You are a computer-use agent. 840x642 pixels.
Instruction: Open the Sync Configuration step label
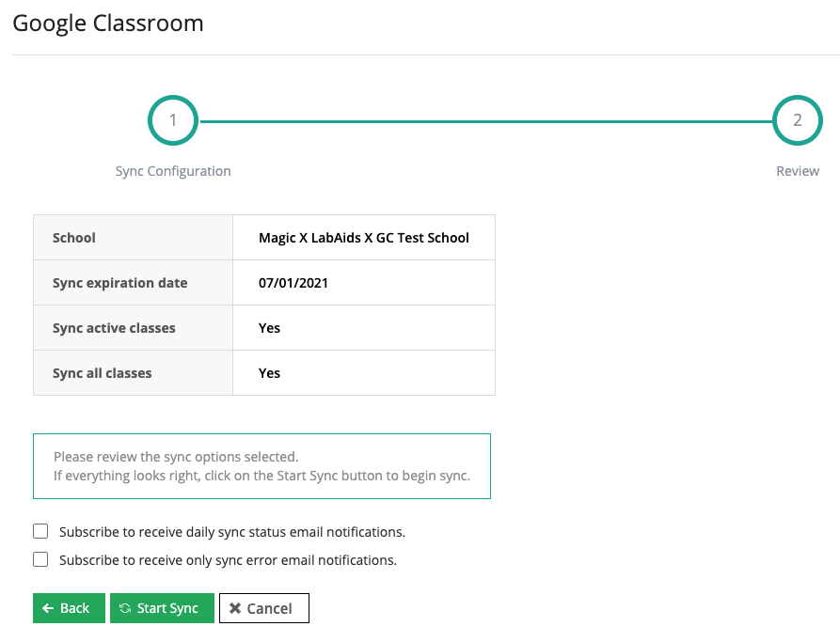tap(173, 171)
